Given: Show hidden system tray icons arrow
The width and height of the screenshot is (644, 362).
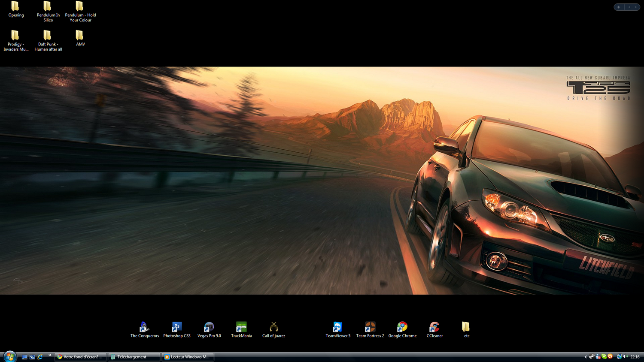Looking at the screenshot, I should point(586,357).
